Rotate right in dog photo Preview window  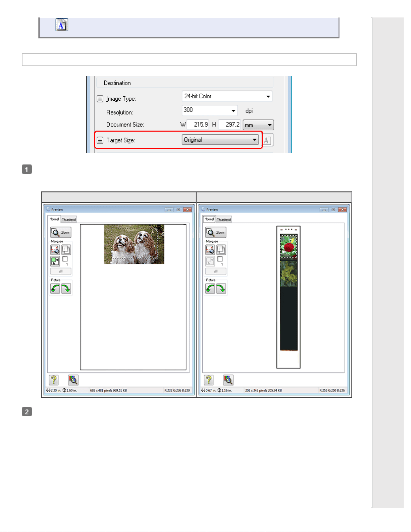[66, 288]
